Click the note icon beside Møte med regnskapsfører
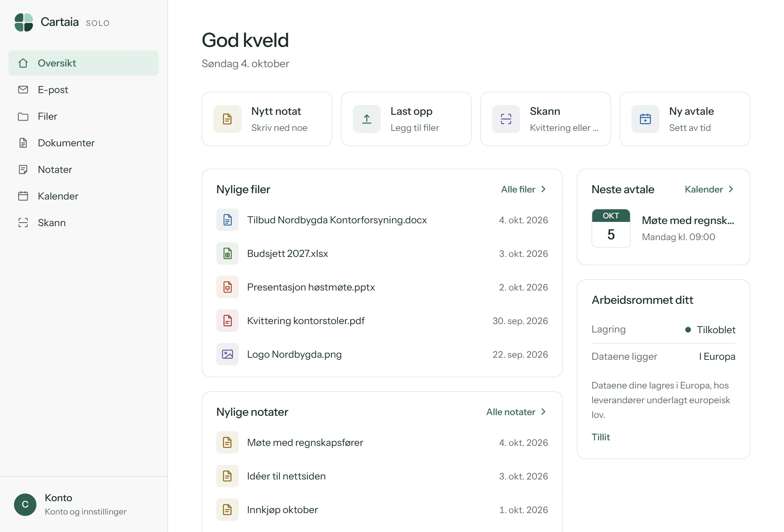Viewport: 784px width, 532px height. pyautogui.click(x=227, y=442)
